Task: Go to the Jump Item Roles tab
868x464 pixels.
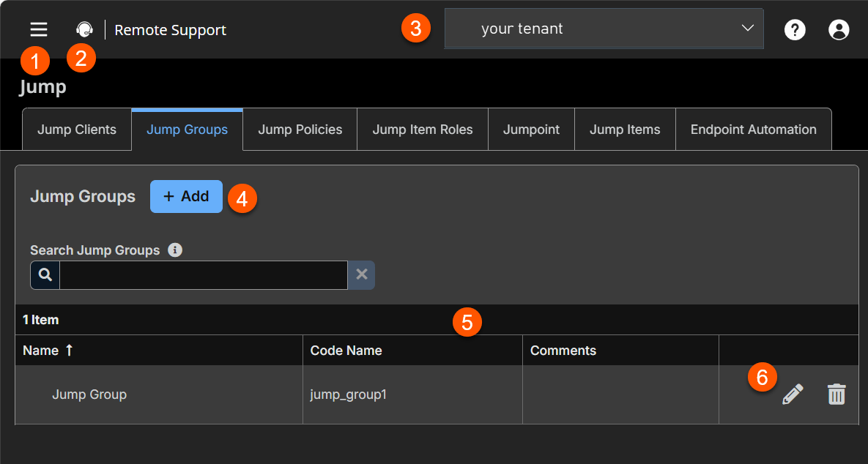Action: (423, 130)
